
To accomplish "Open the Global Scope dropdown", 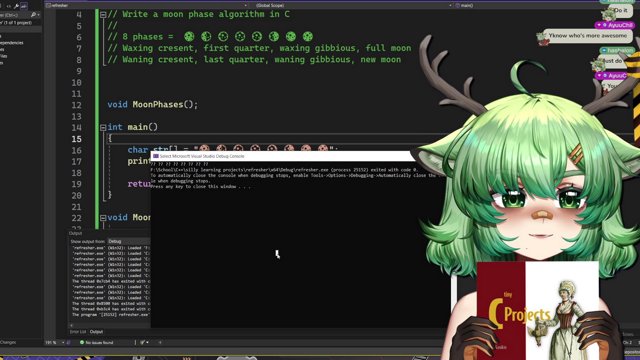I will (x=352, y=5).
